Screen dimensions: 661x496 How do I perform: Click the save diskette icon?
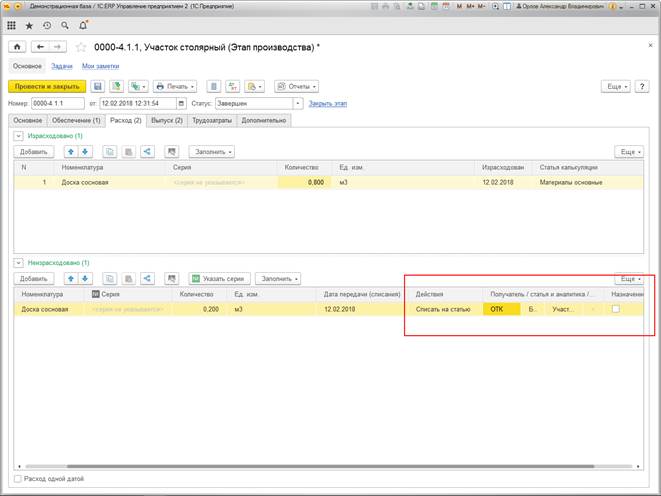click(99, 87)
